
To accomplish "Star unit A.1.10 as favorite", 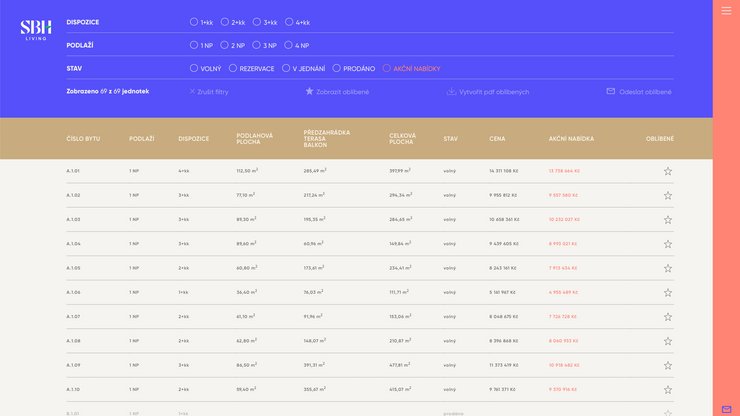I will pos(668,390).
